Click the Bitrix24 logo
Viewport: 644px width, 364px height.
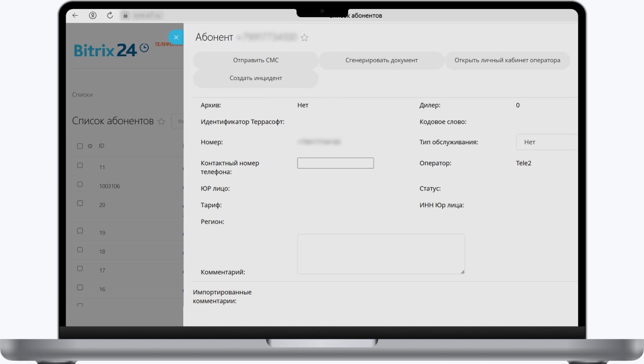tap(111, 50)
